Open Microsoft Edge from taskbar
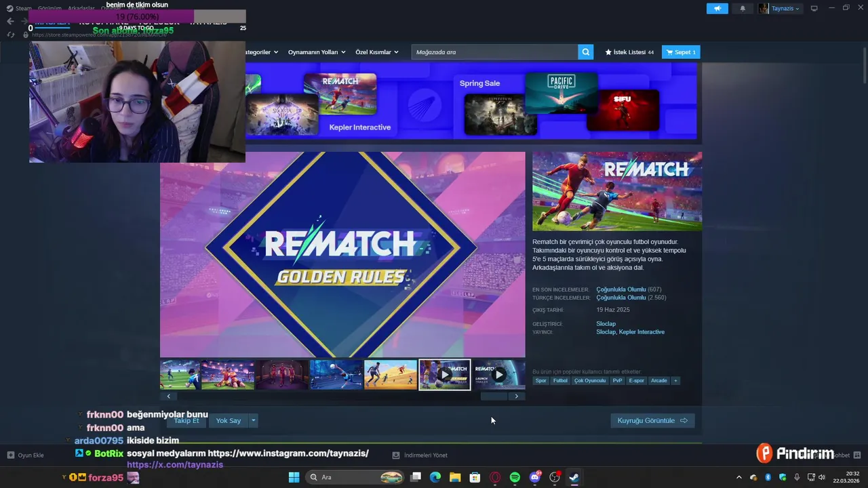This screenshot has height=488, width=868. (435, 477)
